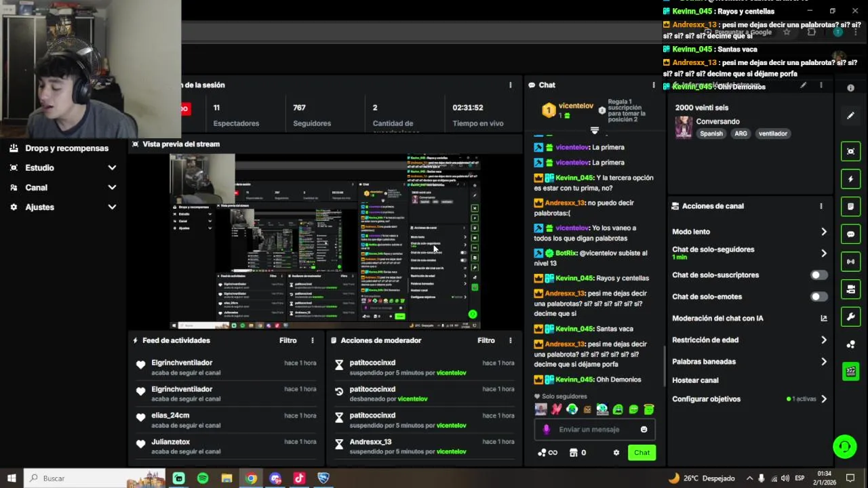The image size is (868, 488).
Task: Select the green crying emote in quick emotes
Action: point(618,409)
